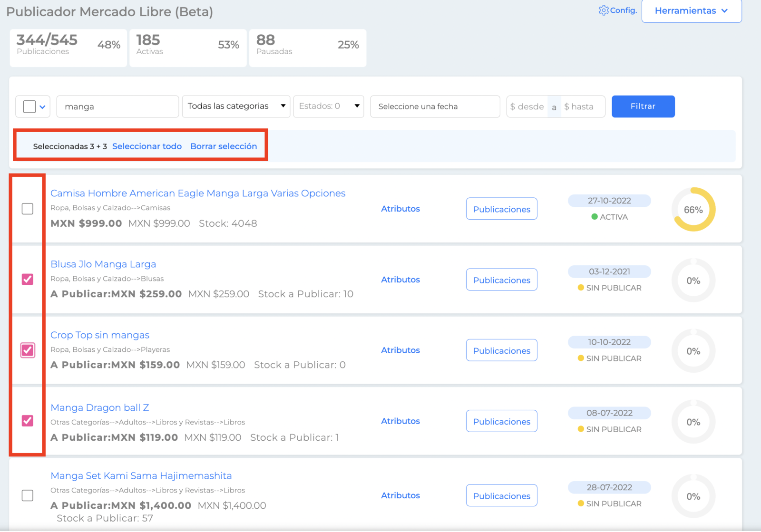Click the '185 Activas' stat card

[x=188, y=48]
